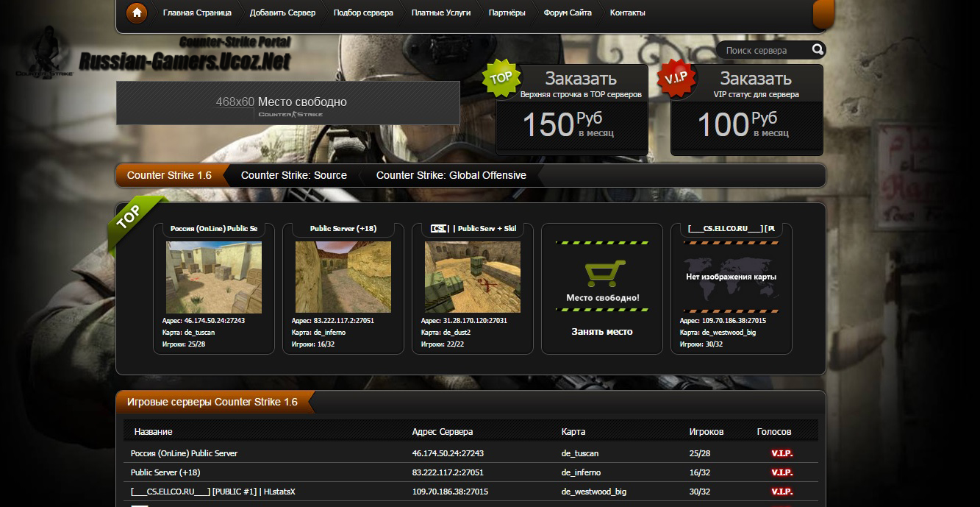The height and width of the screenshot is (507, 980).
Task: Open Public Server (+18) card title
Action: coord(343,229)
